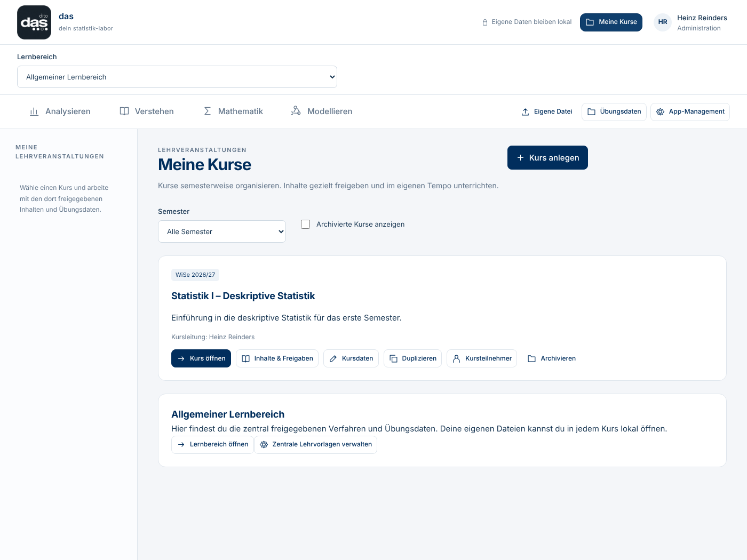Click the gear icon on Zentrale Lehrvorlagen verwalten
The width and height of the screenshot is (747, 560).
pos(264,445)
